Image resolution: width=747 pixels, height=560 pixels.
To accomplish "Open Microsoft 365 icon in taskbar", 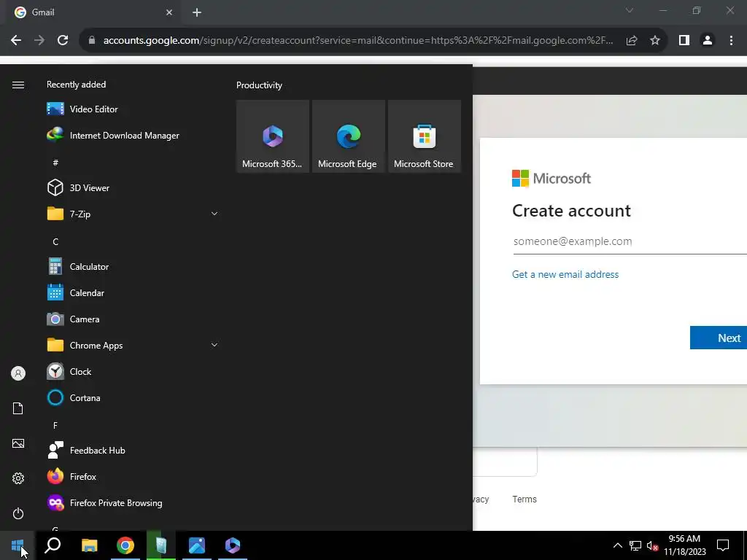I will 233,545.
